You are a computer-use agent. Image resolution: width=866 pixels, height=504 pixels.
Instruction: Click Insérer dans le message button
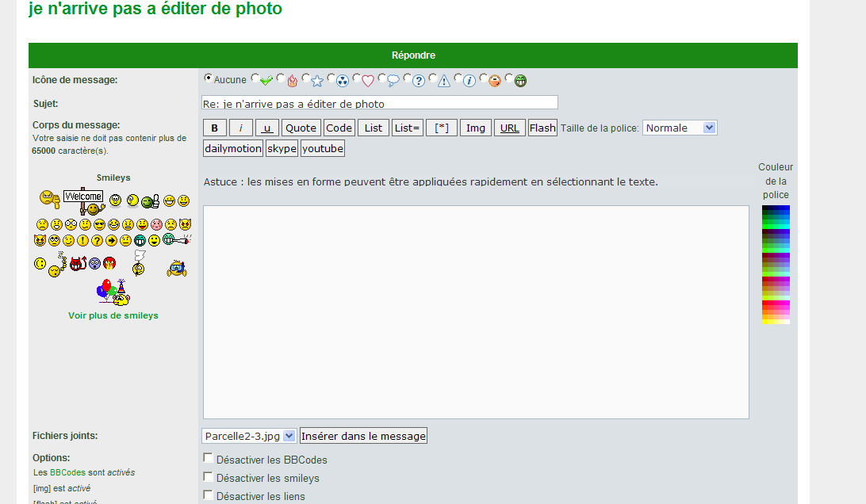pos(363,436)
